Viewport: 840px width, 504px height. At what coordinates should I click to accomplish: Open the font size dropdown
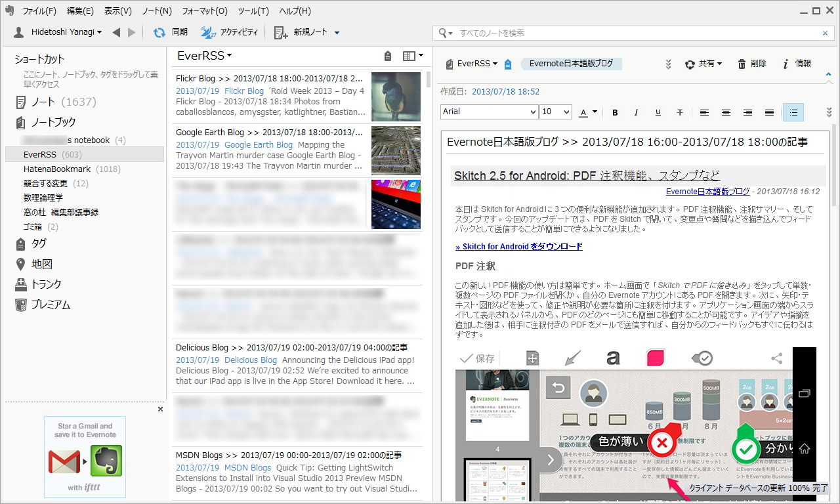[555, 112]
